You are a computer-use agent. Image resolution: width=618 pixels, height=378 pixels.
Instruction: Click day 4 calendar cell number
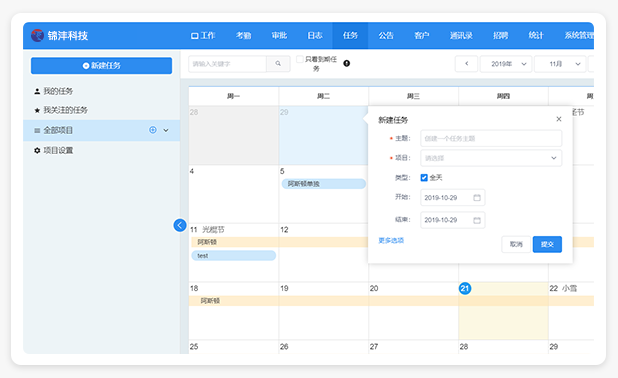pos(192,171)
